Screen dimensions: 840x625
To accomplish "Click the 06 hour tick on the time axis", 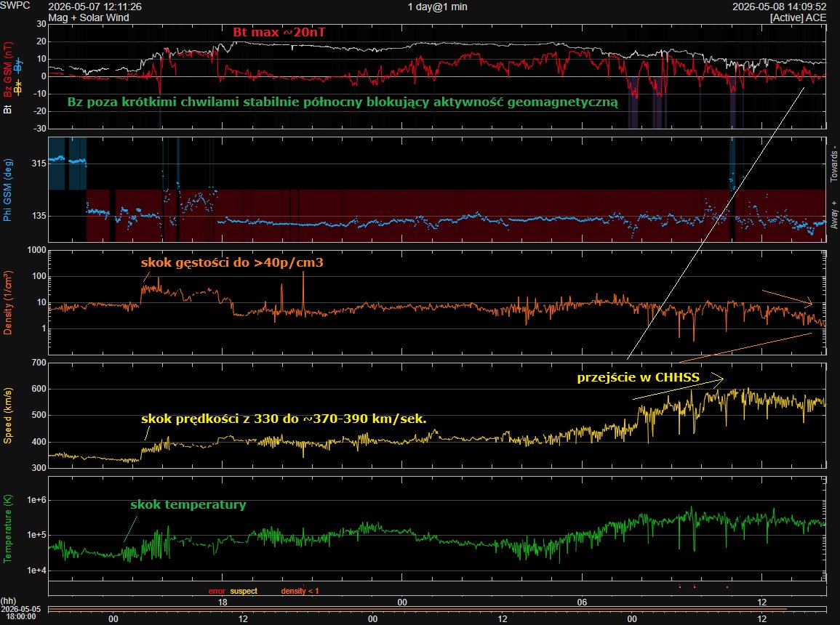I will (x=582, y=602).
